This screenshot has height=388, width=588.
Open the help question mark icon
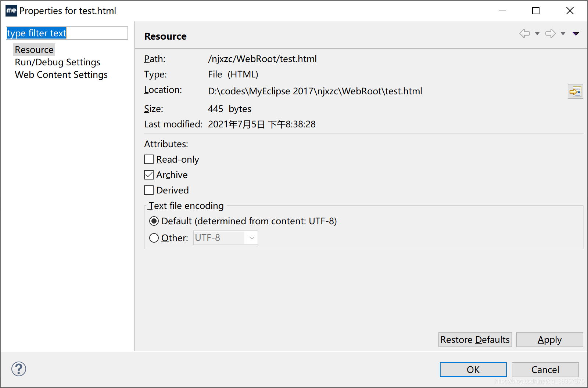pyautogui.click(x=19, y=369)
